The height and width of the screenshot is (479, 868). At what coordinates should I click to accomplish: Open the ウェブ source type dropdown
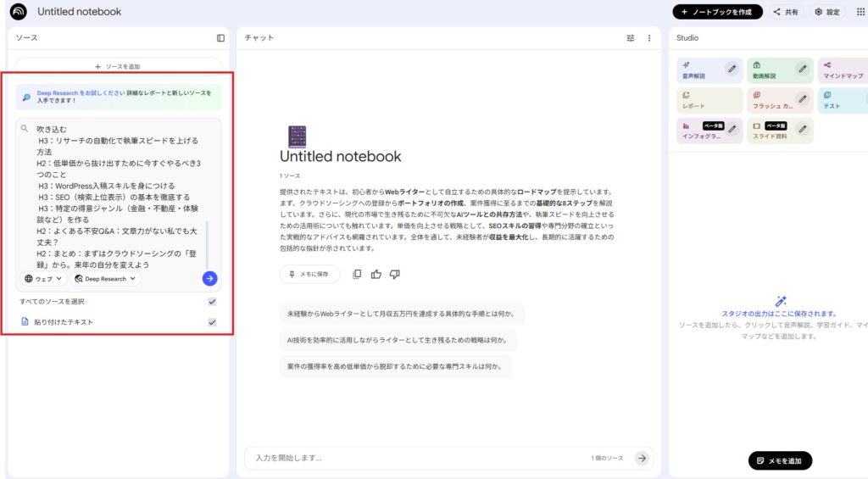tap(43, 279)
